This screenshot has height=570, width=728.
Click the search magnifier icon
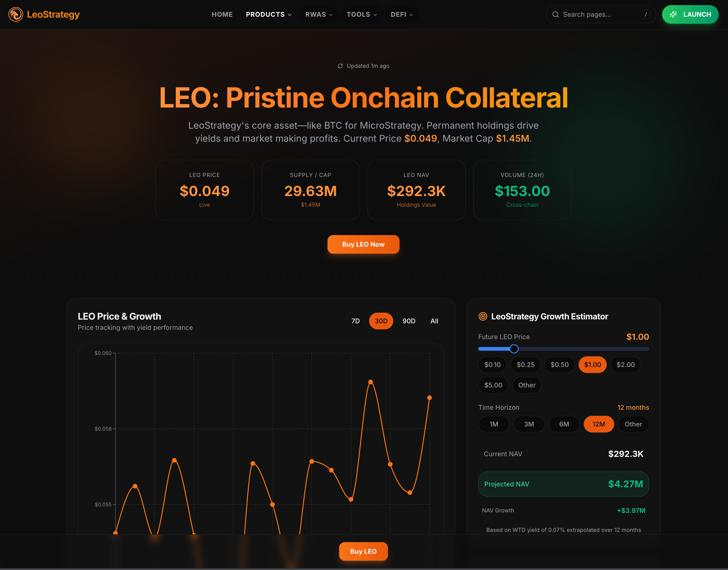(x=555, y=14)
